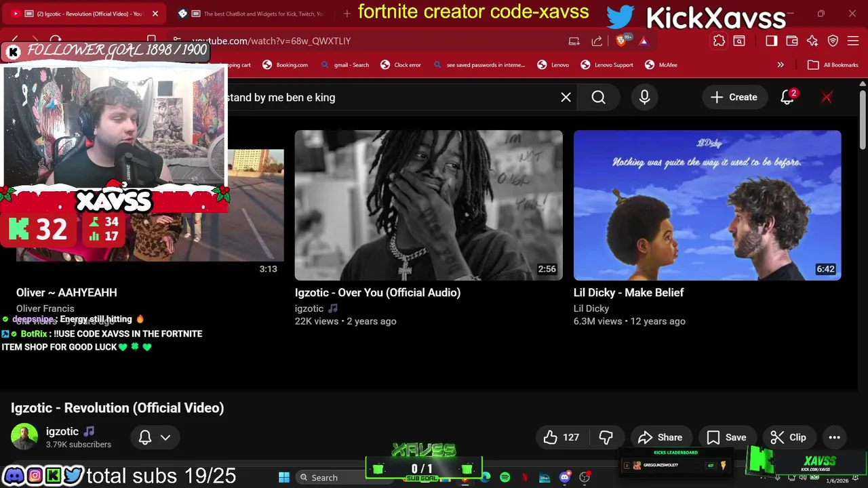Save the video to a playlist
The width and height of the screenshot is (868, 488).
point(726,437)
